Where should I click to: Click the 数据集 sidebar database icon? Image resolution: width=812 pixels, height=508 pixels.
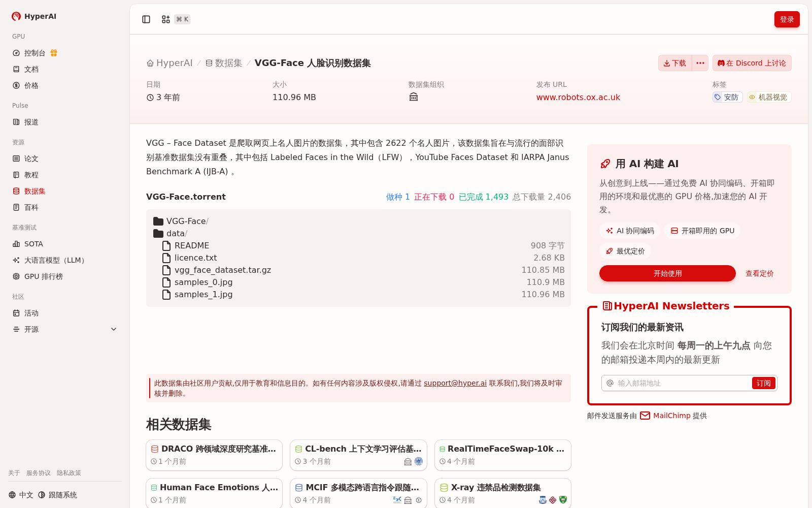click(x=16, y=191)
